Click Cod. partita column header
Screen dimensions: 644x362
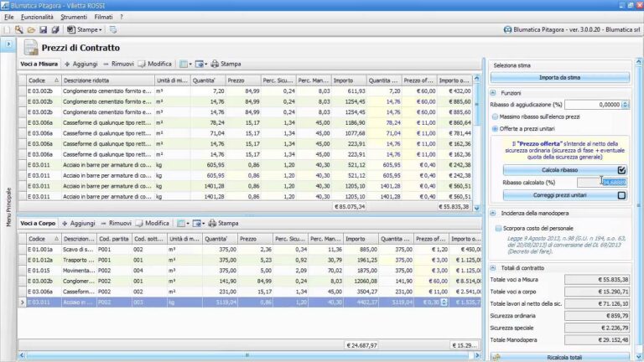pos(114,239)
